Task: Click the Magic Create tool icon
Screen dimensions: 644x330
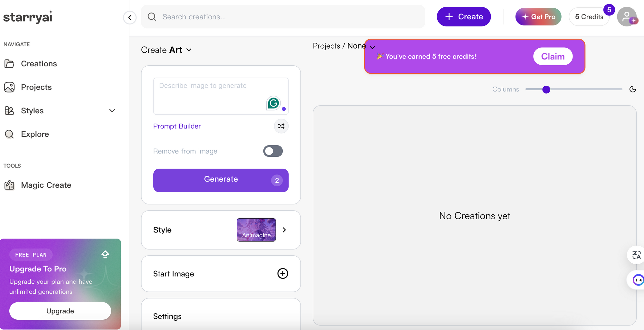Action: [9, 185]
